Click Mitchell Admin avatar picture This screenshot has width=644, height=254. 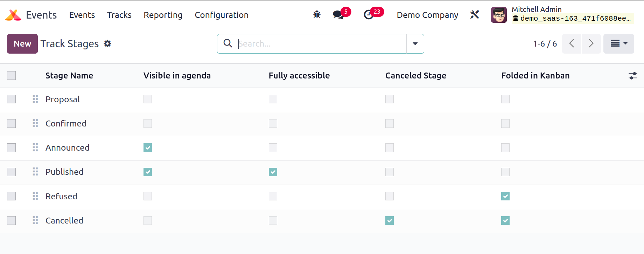[499, 15]
